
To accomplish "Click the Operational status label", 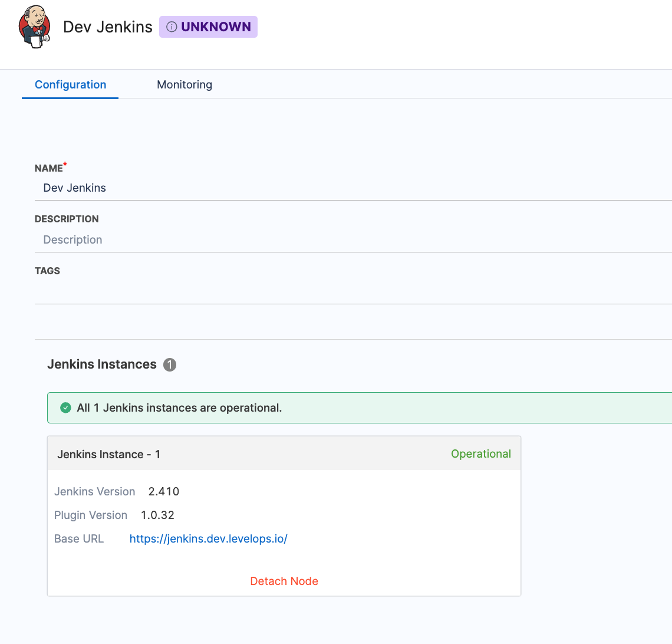I will tap(480, 454).
